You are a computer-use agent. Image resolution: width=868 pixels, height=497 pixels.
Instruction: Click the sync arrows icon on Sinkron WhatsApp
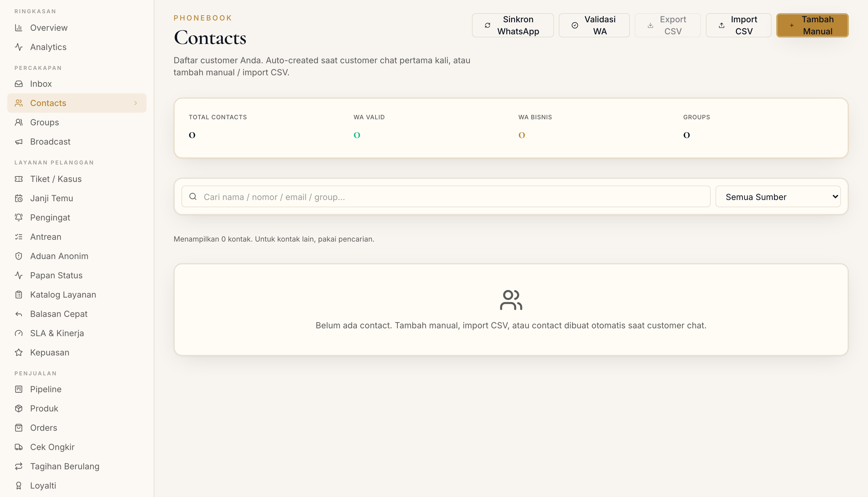pos(488,25)
